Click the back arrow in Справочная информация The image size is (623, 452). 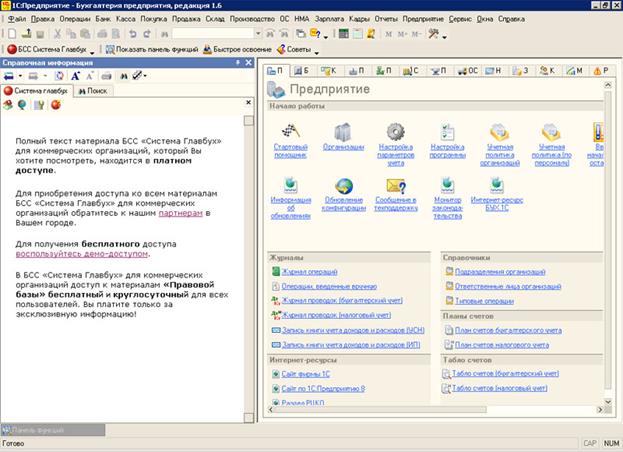click(8, 76)
